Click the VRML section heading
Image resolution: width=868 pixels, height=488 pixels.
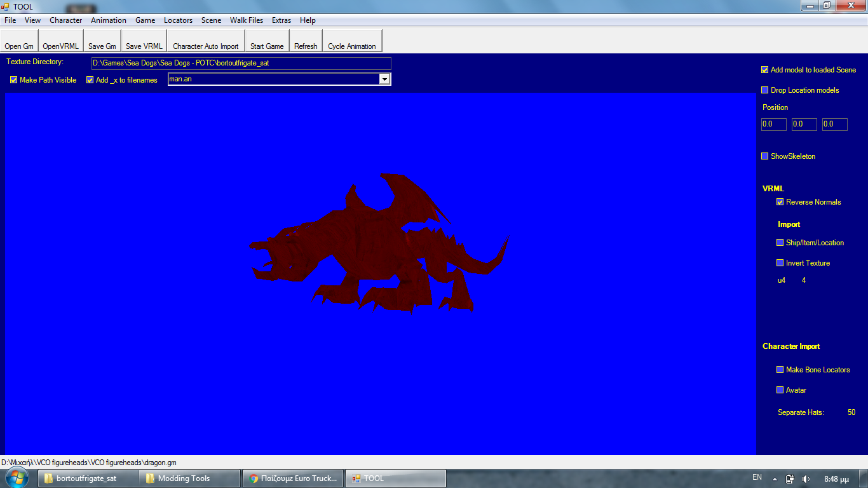[x=773, y=189]
